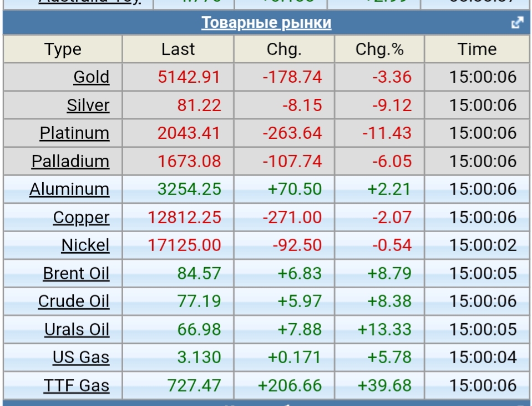
Task: Click Gold's last price 5142.91
Action: 189,77
